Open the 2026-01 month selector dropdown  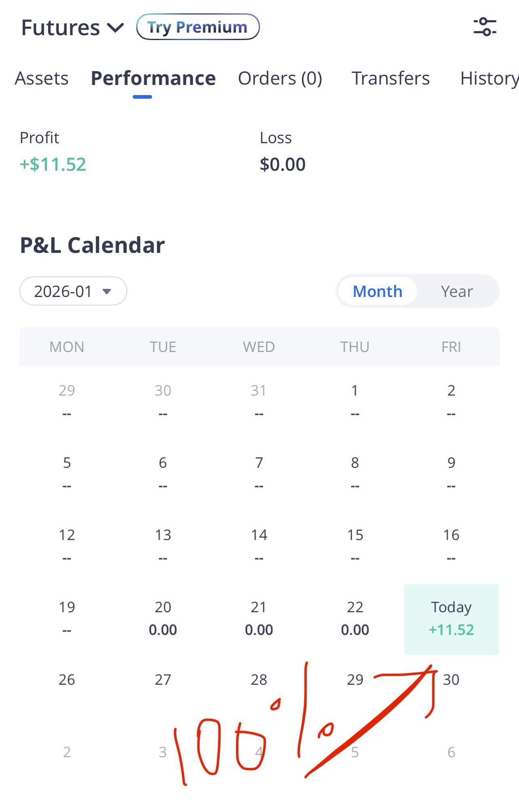coord(73,291)
